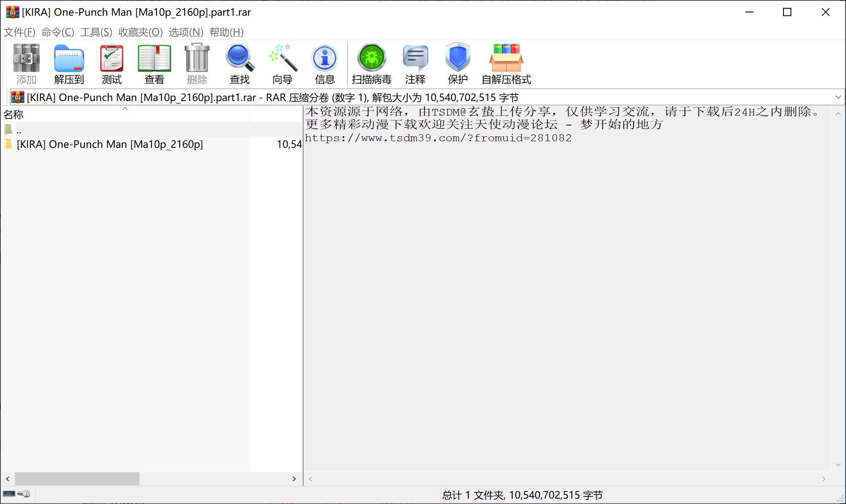Screen dimensions: 846x504
Task: Sort by the Name (名称) column header
Action: coord(14,115)
